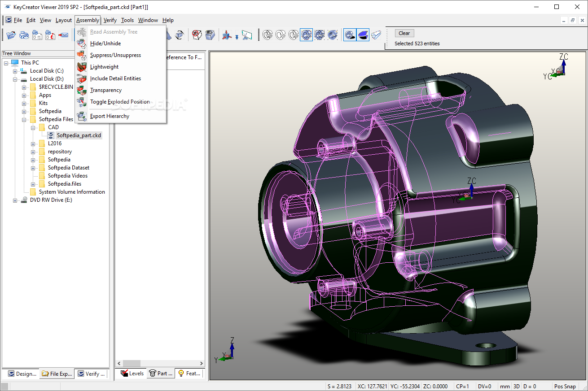Expand the L2016 folder node
The height and width of the screenshot is (391, 588).
click(33, 143)
